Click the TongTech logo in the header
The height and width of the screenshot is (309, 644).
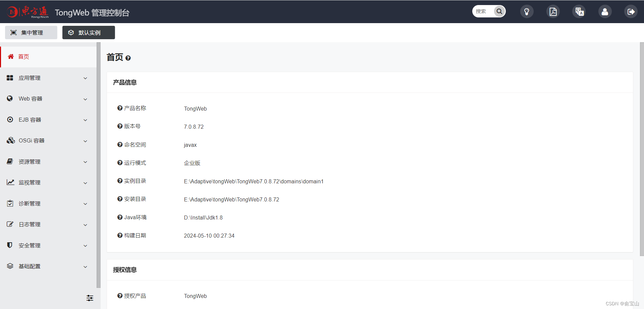pyautogui.click(x=28, y=12)
